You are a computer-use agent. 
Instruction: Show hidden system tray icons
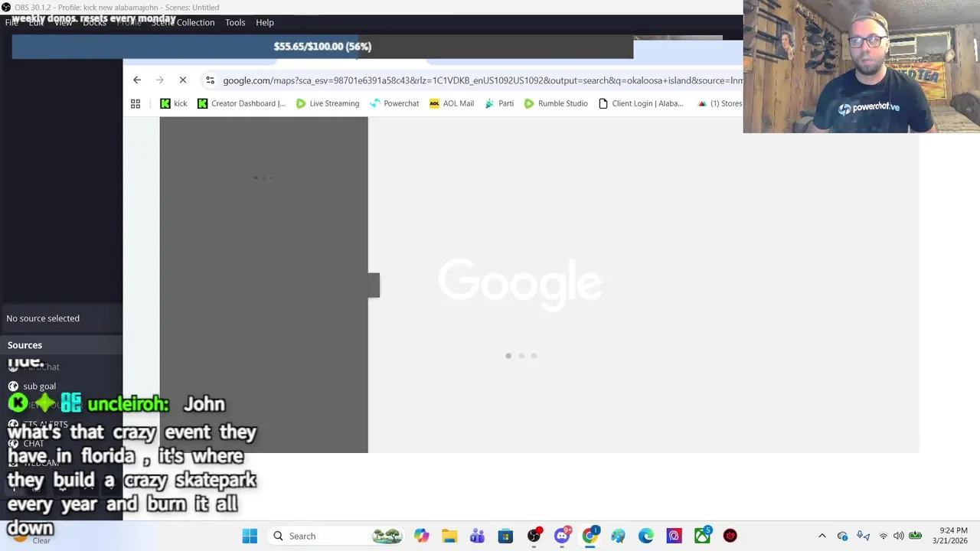coord(822,536)
